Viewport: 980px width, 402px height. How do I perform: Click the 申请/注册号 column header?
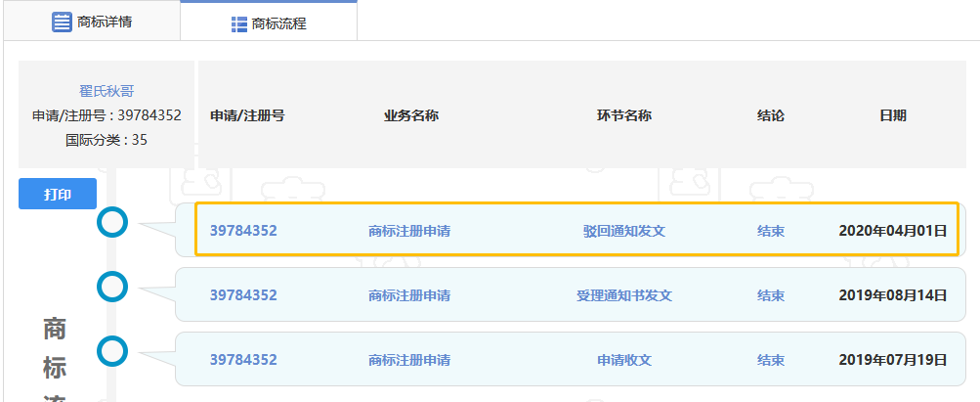247,115
